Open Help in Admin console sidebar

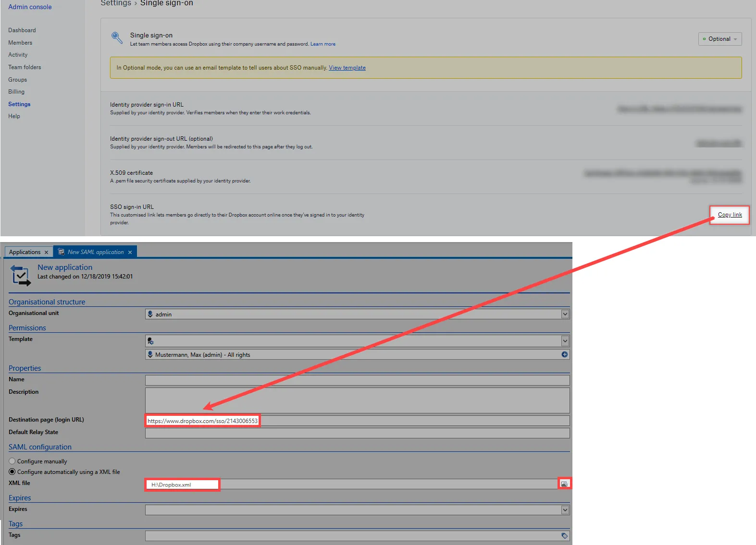point(14,116)
